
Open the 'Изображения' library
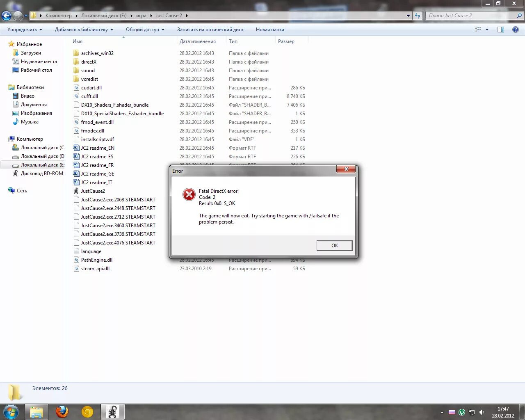[36, 113]
